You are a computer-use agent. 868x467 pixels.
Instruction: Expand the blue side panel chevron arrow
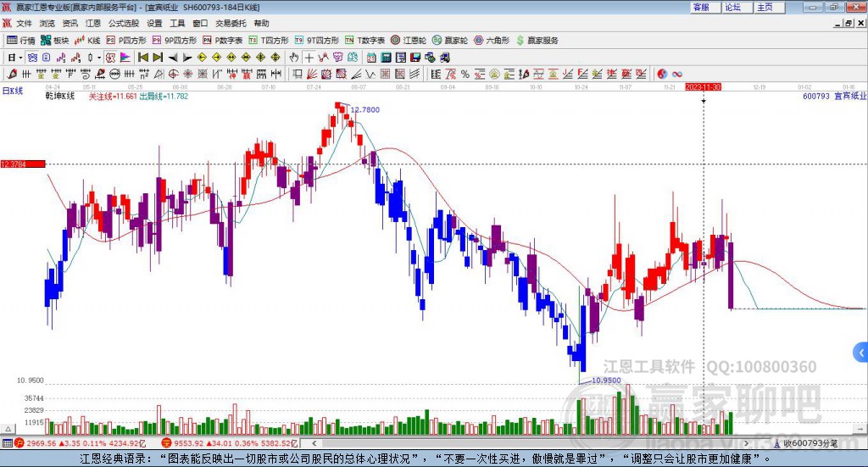[x=861, y=353]
